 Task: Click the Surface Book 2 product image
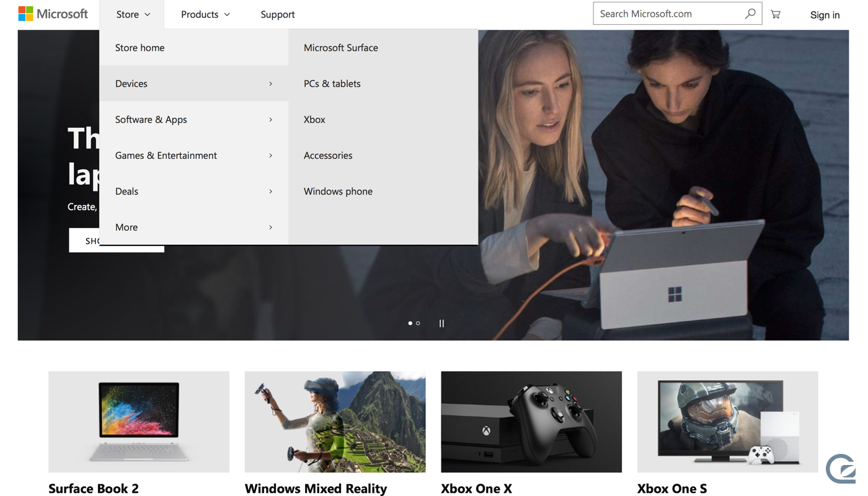(139, 422)
